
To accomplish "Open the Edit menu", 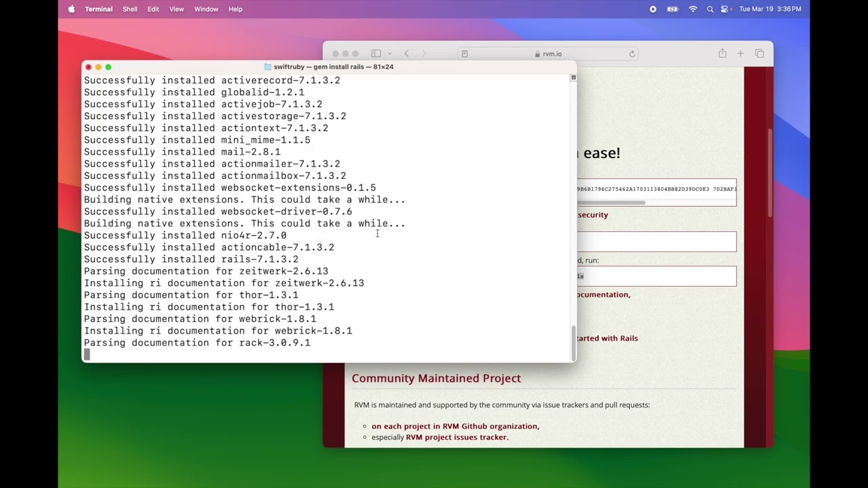I will tap(153, 9).
